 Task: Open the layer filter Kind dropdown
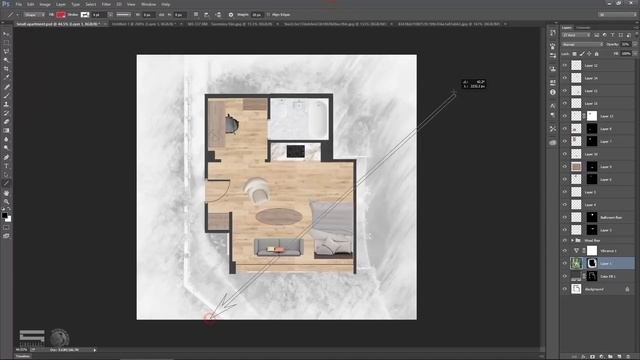(576, 35)
